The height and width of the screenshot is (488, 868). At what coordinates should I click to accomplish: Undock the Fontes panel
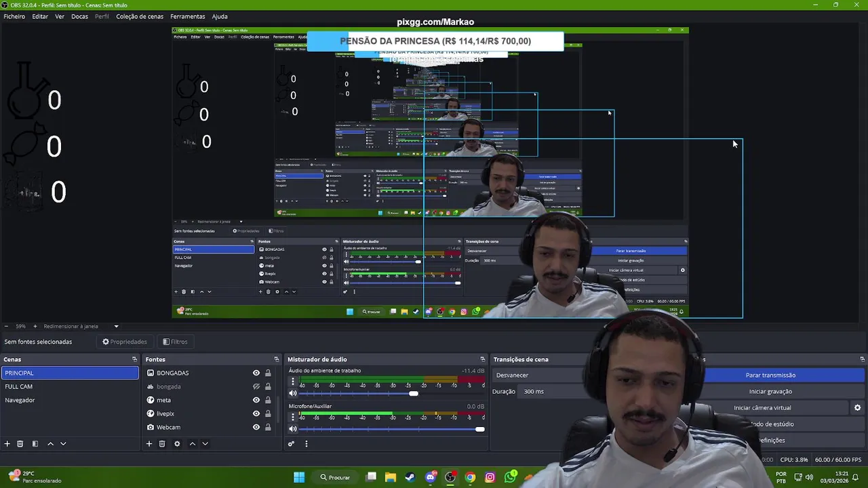click(x=276, y=359)
